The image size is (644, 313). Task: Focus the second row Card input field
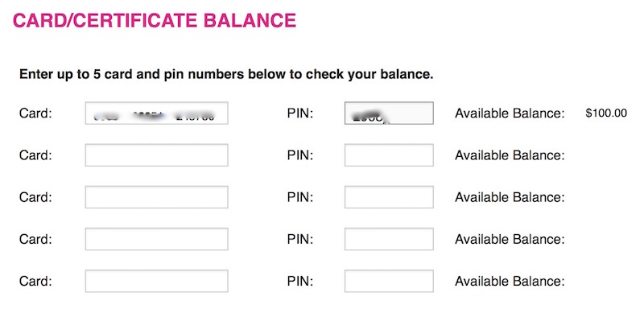coord(156,154)
